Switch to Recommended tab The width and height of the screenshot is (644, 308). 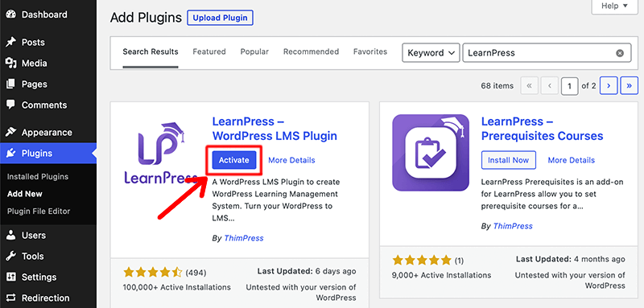pos(311,51)
